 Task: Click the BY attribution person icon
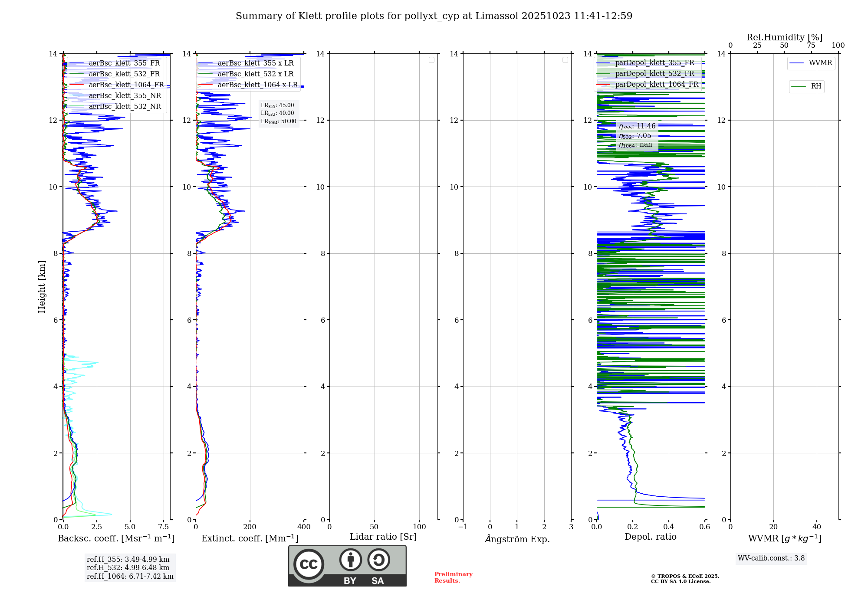tap(350, 560)
